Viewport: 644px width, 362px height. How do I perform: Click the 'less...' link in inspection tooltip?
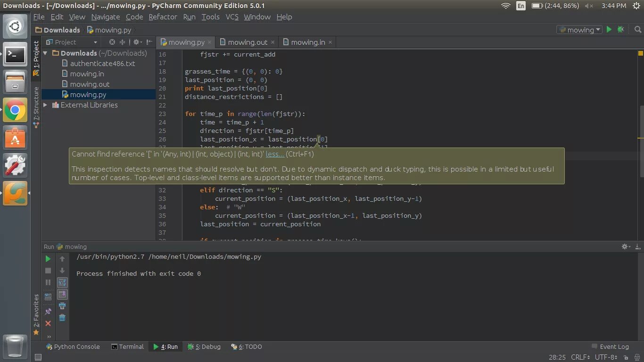point(275,154)
